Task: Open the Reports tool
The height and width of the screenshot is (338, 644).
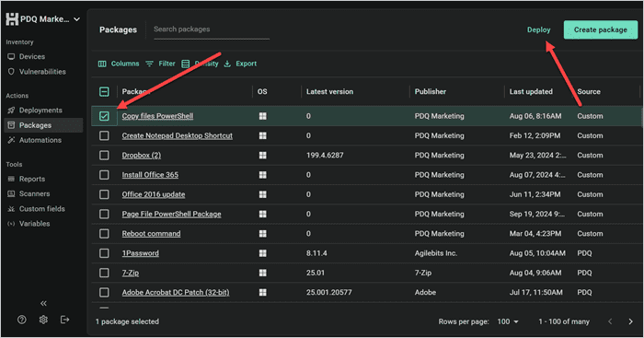Action: (27, 179)
